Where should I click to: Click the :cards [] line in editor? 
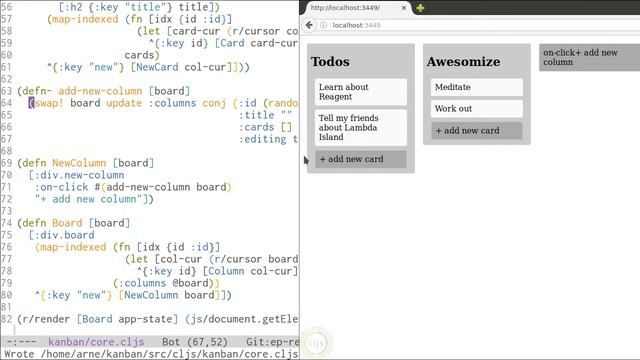(x=265, y=127)
